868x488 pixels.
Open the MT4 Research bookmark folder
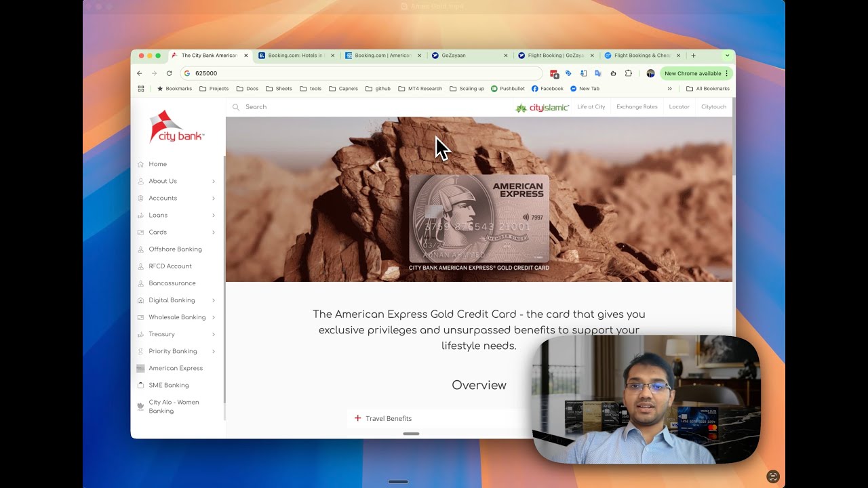click(420, 89)
